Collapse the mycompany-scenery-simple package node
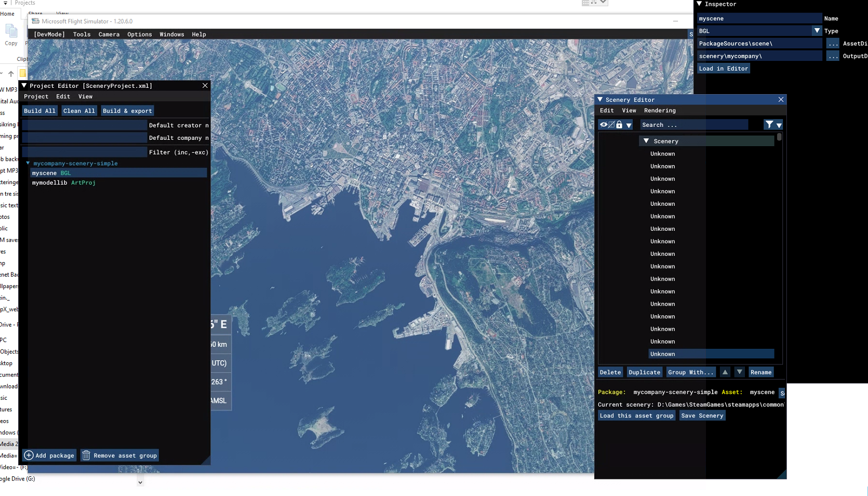 (x=28, y=163)
